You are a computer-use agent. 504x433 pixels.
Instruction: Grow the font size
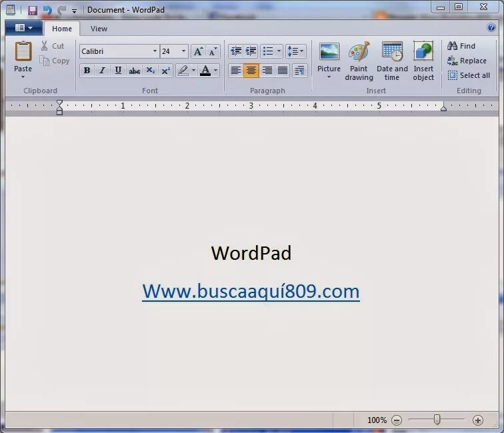[x=198, y=51]
